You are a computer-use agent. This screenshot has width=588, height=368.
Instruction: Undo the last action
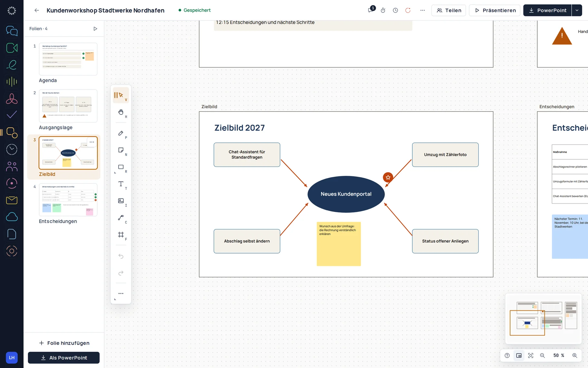click(x=121, y=256)
